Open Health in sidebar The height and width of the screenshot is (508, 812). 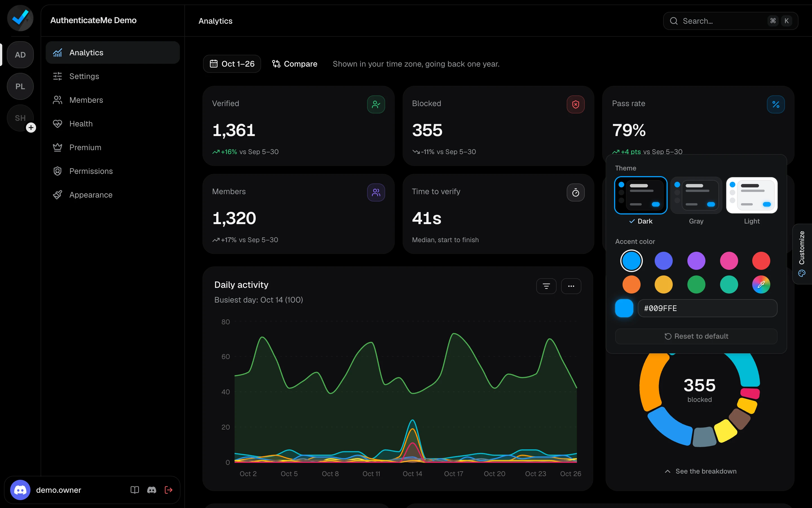click(113, 124)
